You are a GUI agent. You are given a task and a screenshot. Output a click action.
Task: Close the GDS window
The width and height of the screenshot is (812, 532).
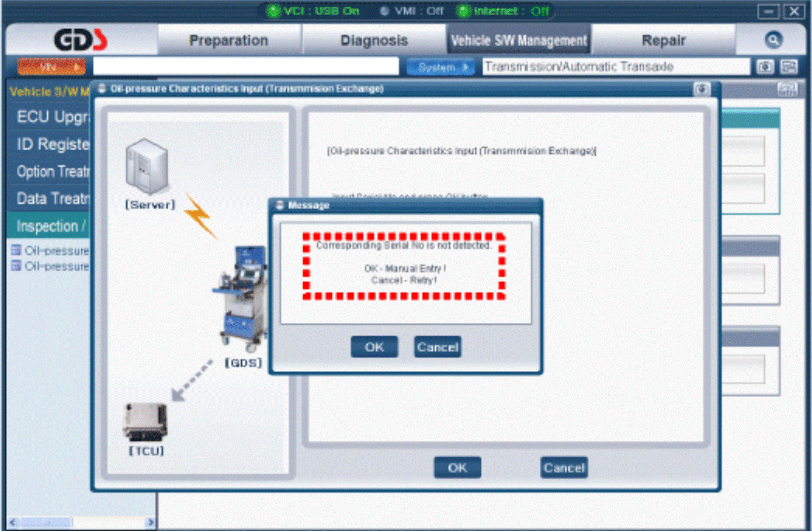[794, 11]
